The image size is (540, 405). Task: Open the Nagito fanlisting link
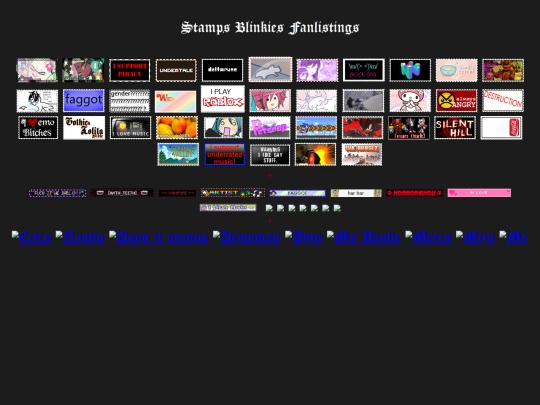pyautogui.click(x=80, y=238)
